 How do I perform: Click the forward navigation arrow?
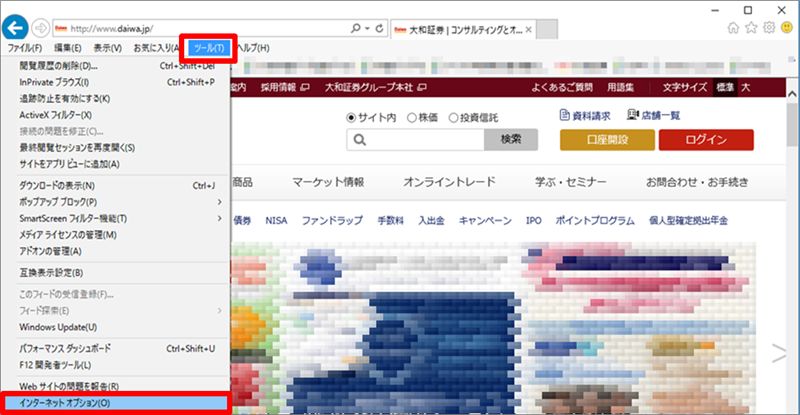(x=40, y=28)
